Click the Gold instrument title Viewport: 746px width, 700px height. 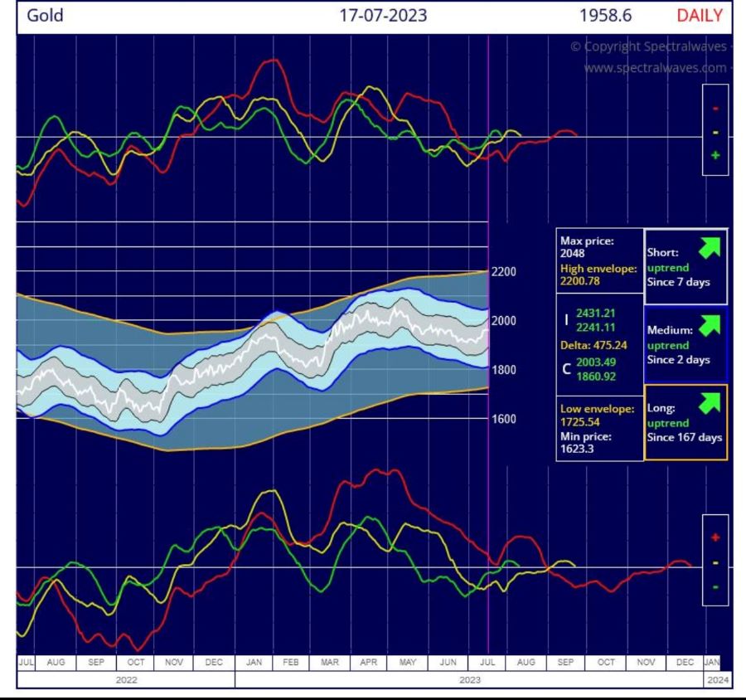(46, 16)
